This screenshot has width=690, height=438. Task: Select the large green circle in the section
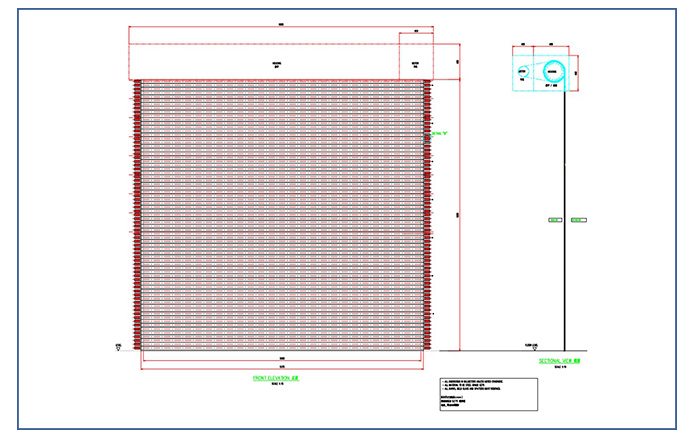point(552,73)
